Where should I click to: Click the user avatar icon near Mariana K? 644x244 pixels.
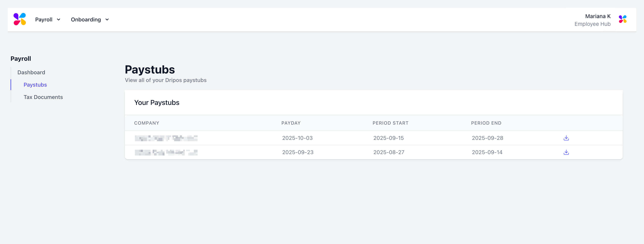point(623,19)
